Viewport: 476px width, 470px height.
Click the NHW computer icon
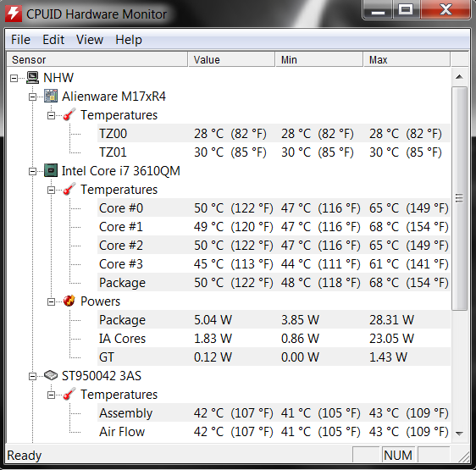pos(32,77)
